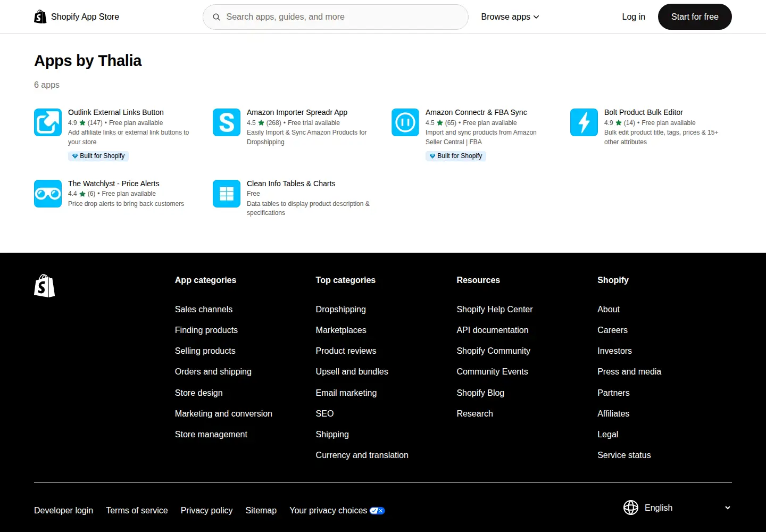The width and height of the screenshot is (766, 532).
Task: Expand the Browse apps dropdown
Action: pos(510,17)
